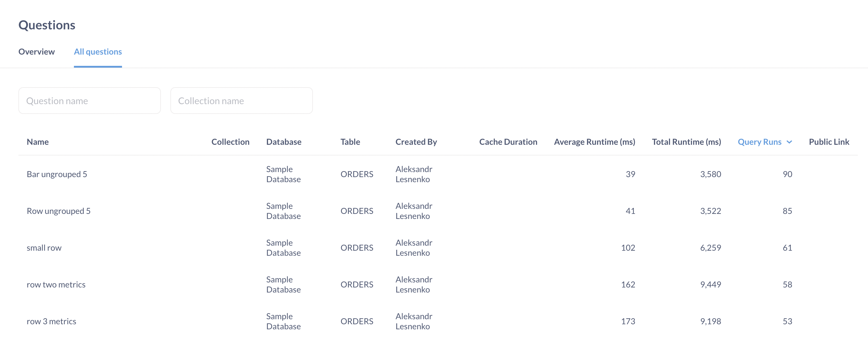Image resolution: width=868 pixels, height=337 pixels.
Task: Sort by Created By column header
Action: click(416, 142)
